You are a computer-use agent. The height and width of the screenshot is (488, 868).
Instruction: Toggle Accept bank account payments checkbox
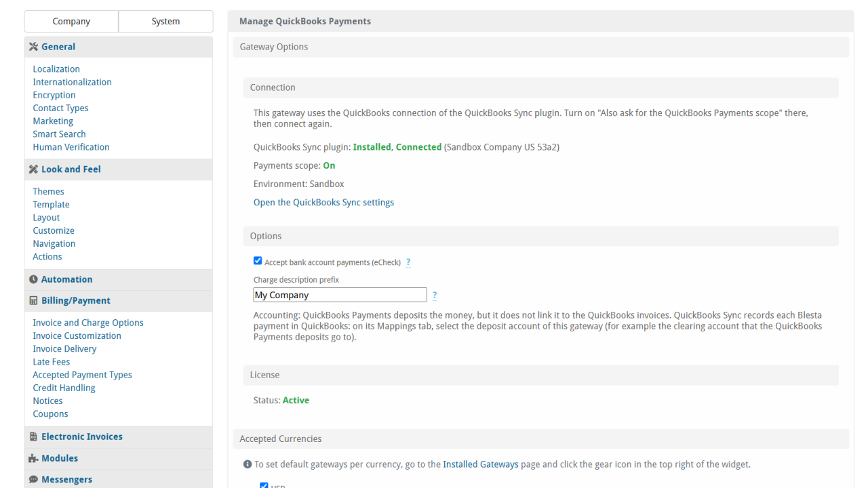pos(258,261)
